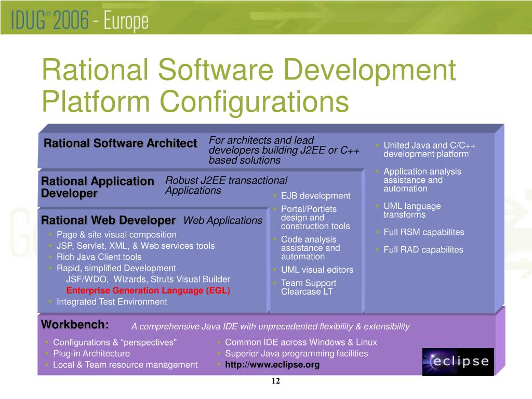The image size is (532, 399).
Task: Click 'A comprehensive Java IDE' tagline
Action: [270, 326]
